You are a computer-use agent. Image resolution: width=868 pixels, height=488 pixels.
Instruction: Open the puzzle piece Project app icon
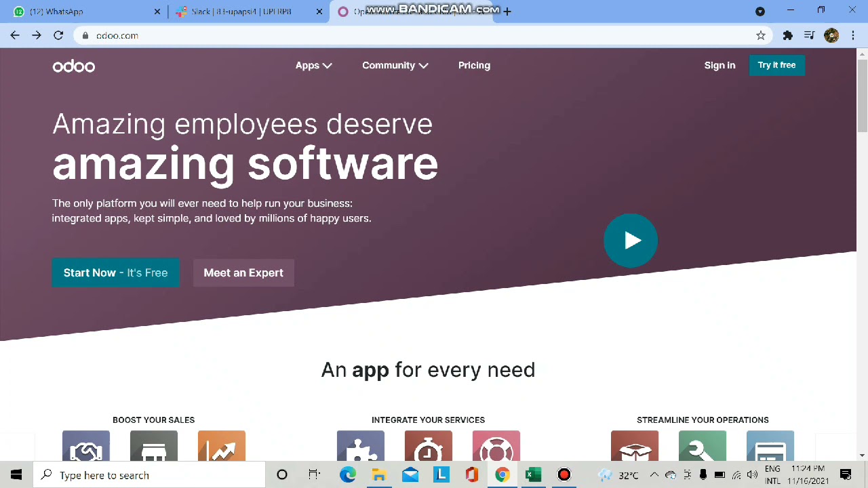tap(361, 446)
